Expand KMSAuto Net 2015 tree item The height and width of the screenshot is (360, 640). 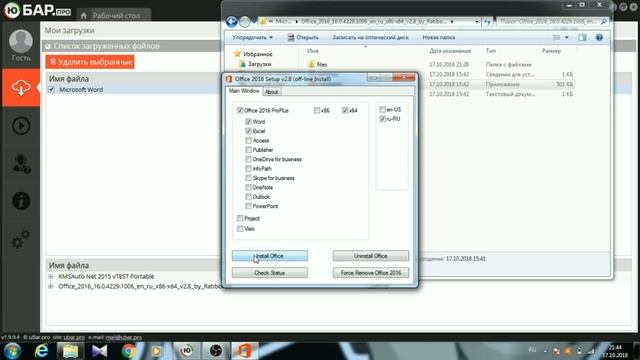pyautogui.click(x=51, y=276)
